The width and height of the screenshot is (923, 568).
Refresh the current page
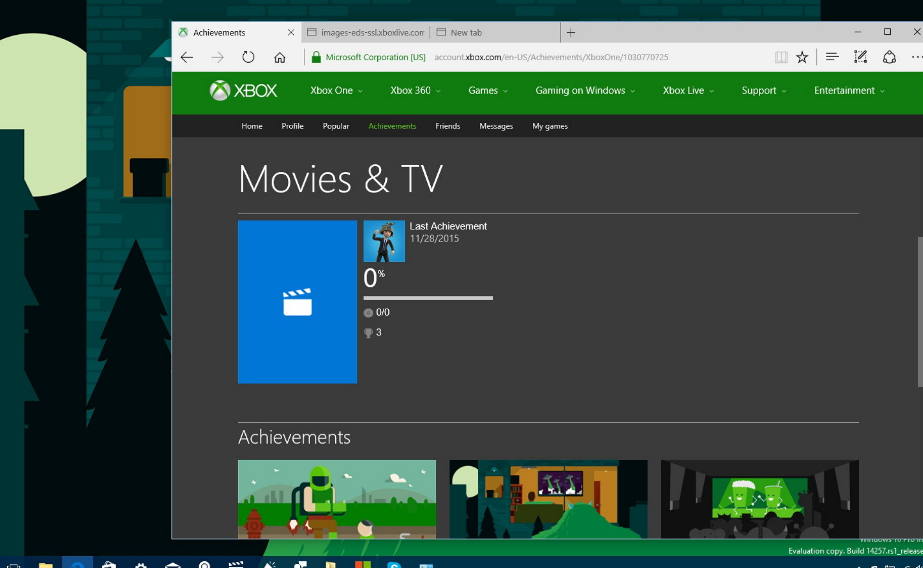pos(248,58)
